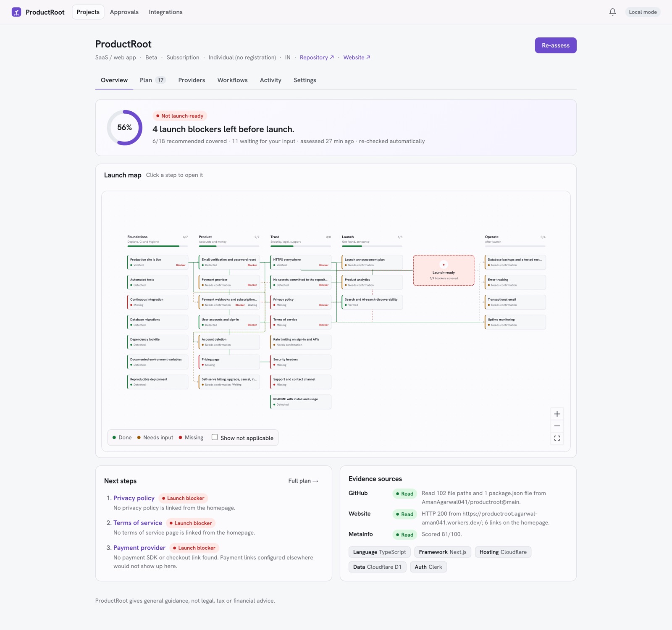Open 'README with install and usage' step
This screenshot has width=672, height=630.
(301, 402)
